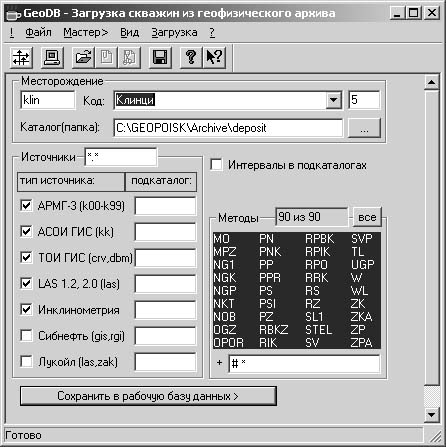Select method STEL in methods list
The width and height of the screenshot is (446, 447).
pos(318,330)
